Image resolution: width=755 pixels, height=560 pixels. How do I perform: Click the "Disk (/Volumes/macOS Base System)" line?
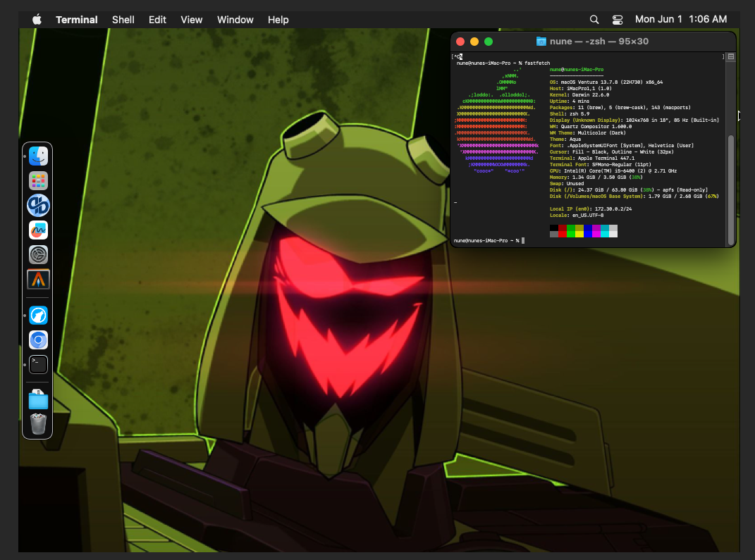tap(634, 196)
